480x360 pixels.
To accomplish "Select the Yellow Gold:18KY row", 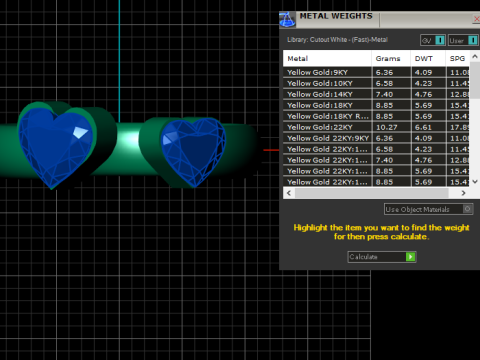I will [376, 105].
